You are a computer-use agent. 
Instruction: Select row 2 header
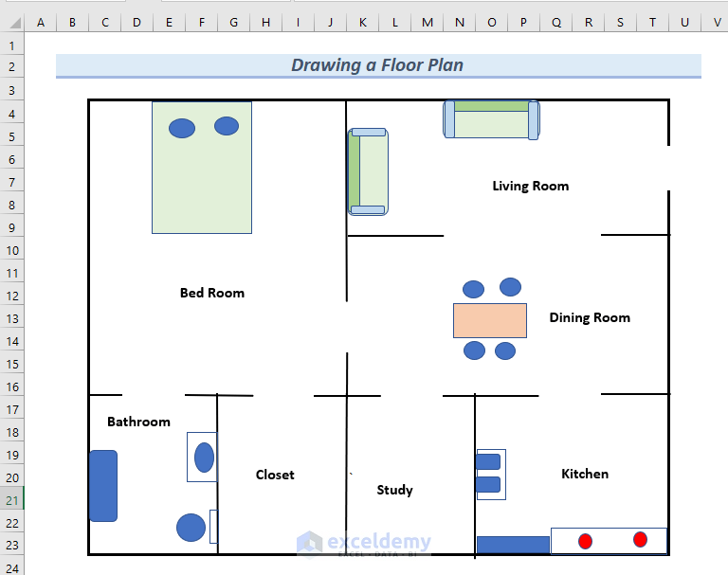[x=12, y=67]
